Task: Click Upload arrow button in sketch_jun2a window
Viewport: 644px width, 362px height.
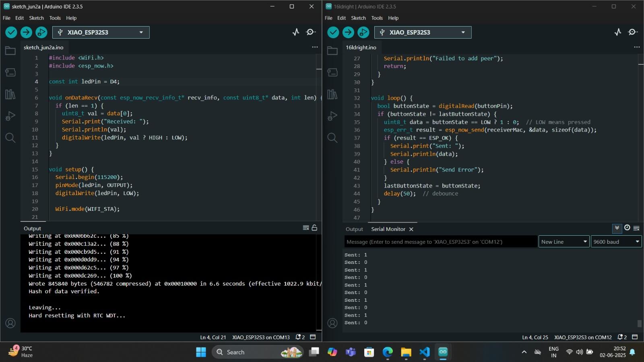Action: click(x=26, y=32)
